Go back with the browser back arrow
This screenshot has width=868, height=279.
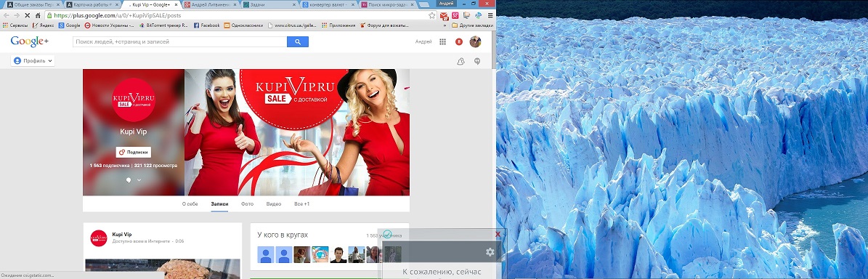[x=6, y=15]
